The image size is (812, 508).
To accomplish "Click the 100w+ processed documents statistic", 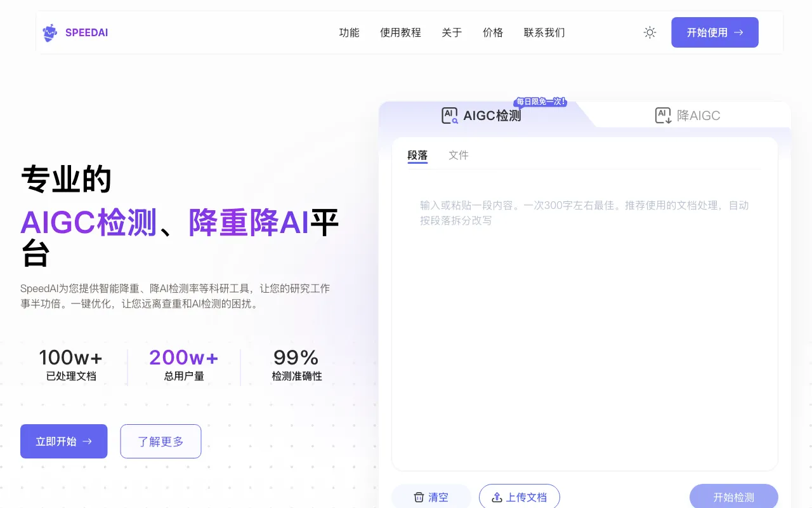I will [71, 364].
